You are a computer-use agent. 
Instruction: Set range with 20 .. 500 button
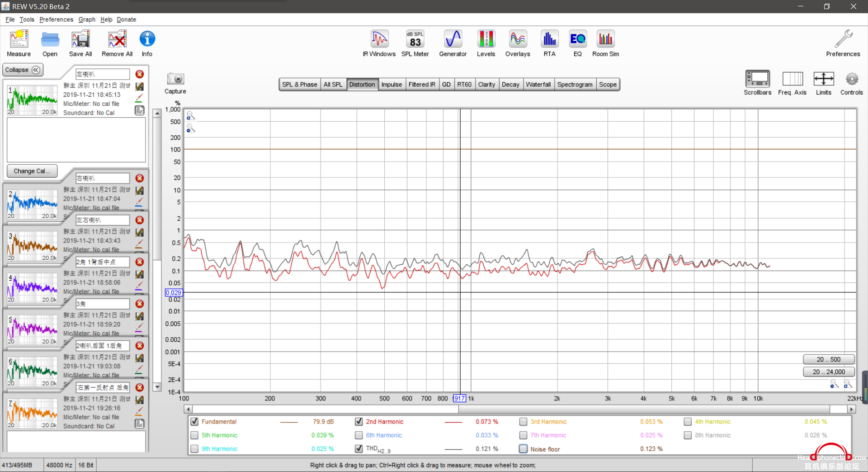[x=829, y=359]
